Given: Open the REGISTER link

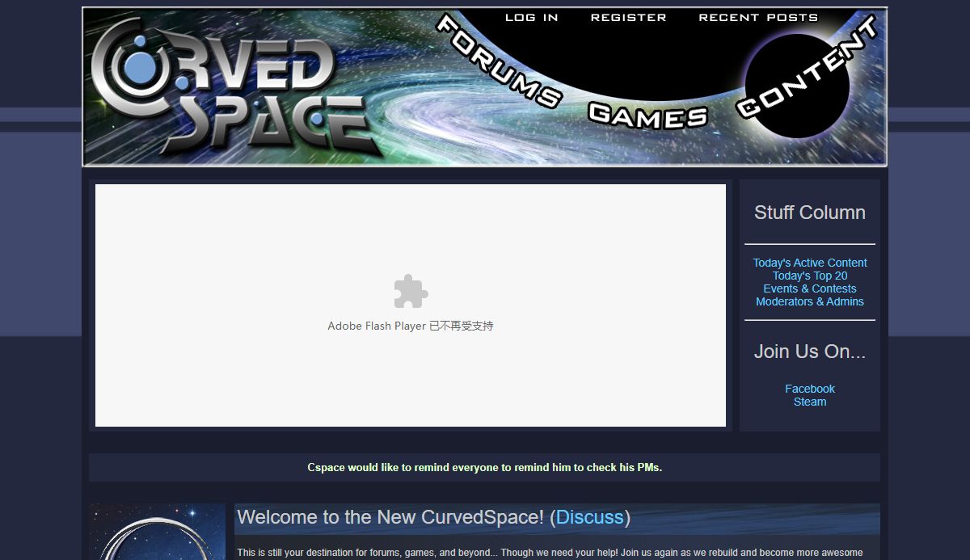Looking at the screenshot, I should click(628, 17).
